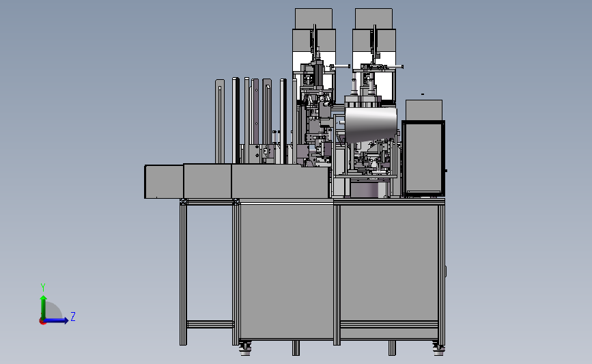Click the 'Z' label of the triad
This screenshot has height=364, width=592.
click(73, 316)
